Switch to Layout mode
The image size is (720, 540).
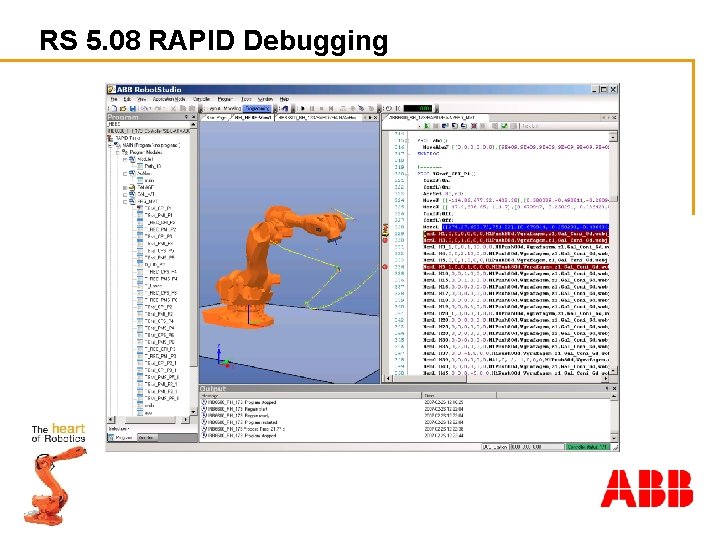tap(214, 109)
